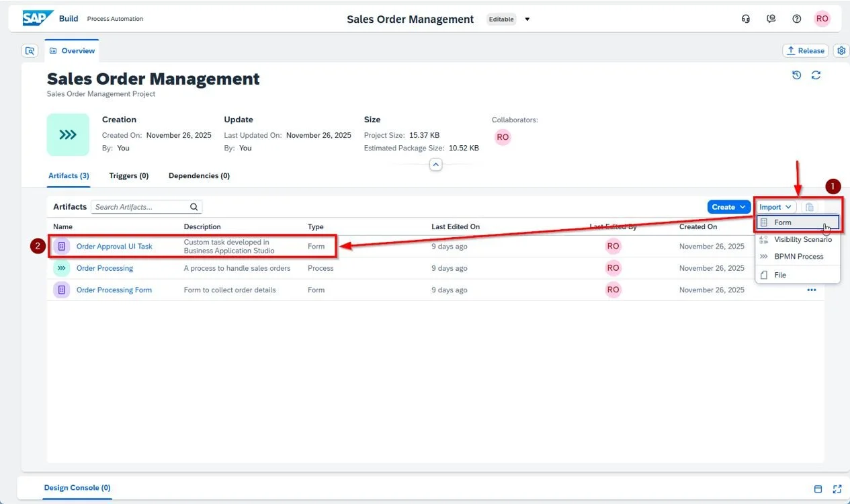850x504 pixels.
Task: Open the feedback chat icon
Action: click(x=771, y=19)
